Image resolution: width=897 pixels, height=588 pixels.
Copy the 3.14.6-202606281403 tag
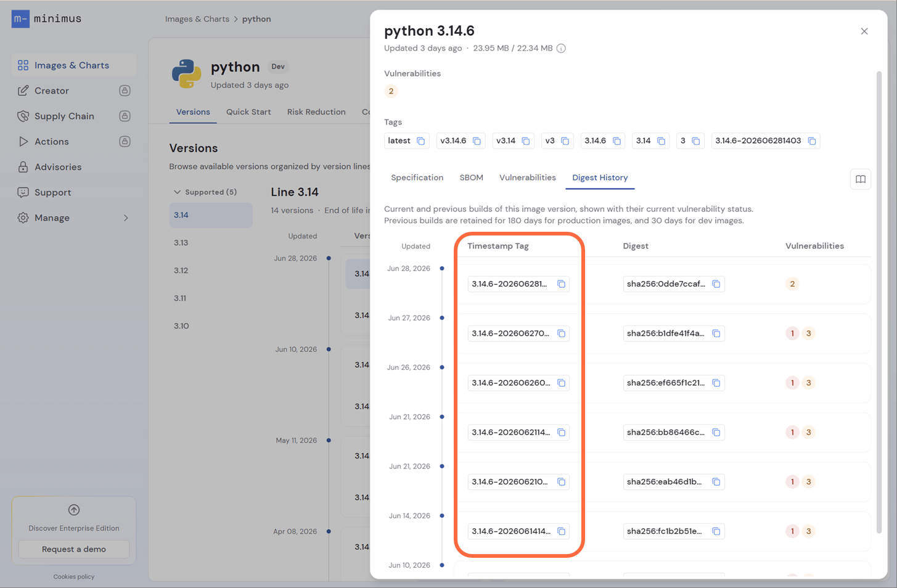tap(812, 141)
